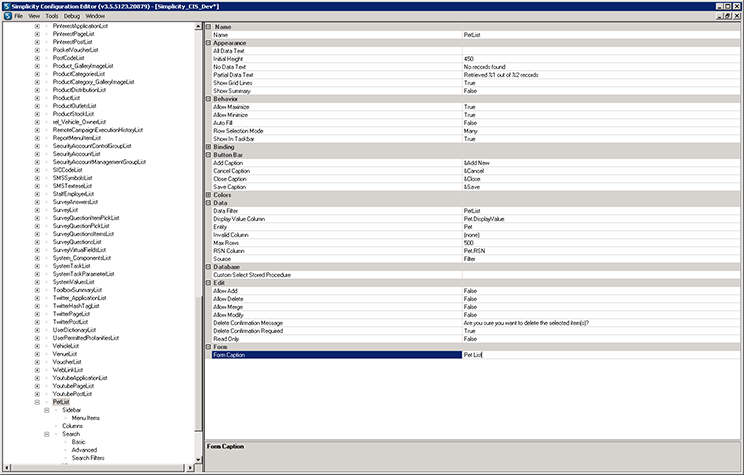Screen dimensions: 744x475
Task: Select the SystemTaskList tree item
Action: [x=71, y=266]
